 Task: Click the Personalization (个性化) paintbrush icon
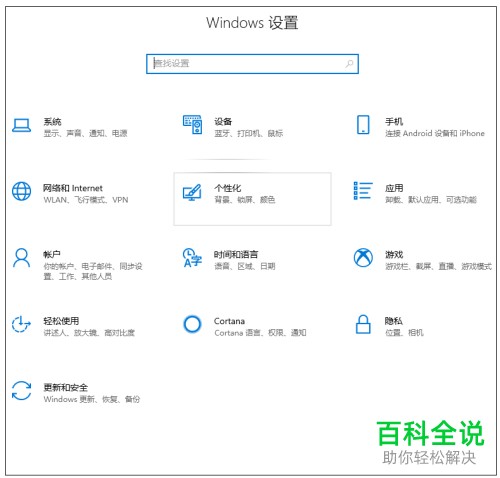coord(192,192)
